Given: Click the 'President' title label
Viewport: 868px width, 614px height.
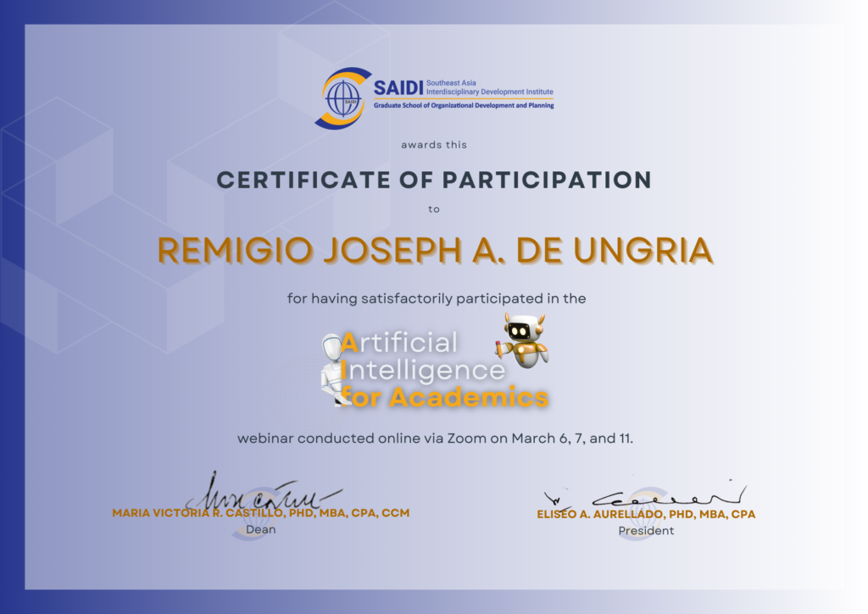Looking at the screenshot, I should [645, 530].
